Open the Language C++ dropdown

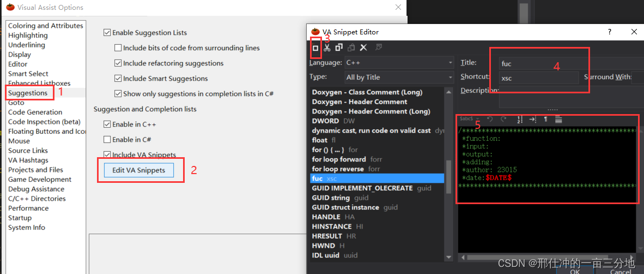[399, 63]
